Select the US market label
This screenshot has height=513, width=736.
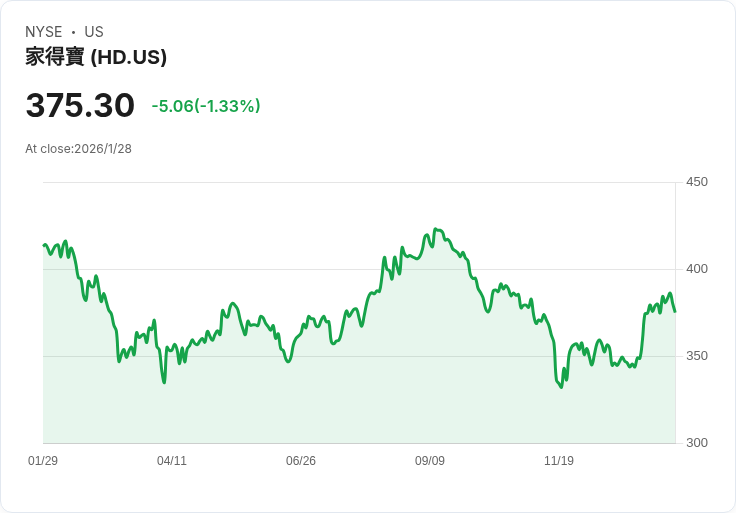(x=94, y=32)
